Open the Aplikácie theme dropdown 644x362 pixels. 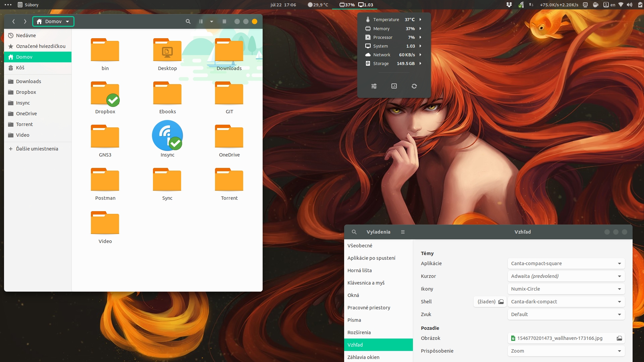tap(566, 263)
